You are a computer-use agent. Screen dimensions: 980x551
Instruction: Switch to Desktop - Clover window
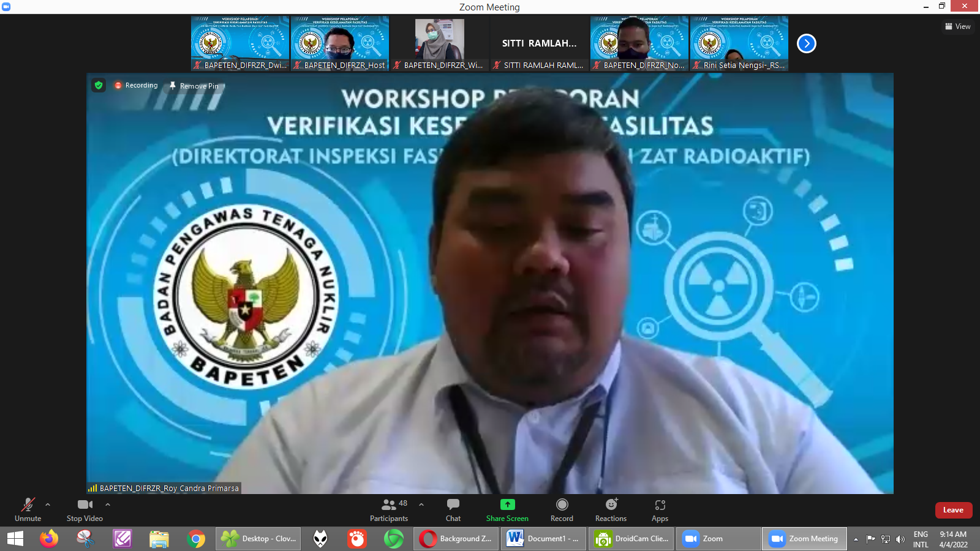coord(258,539)
